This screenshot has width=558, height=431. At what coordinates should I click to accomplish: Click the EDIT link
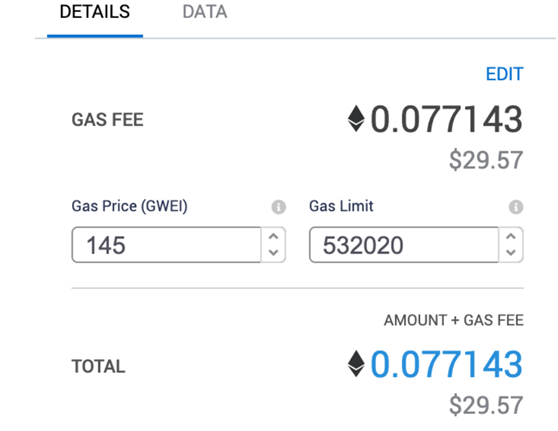[505, 74]
